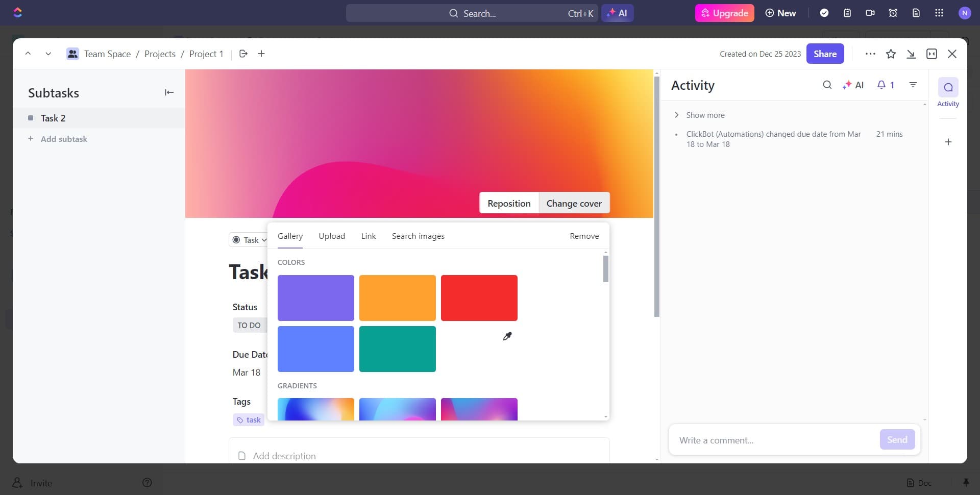Open the Notepad icon in the top bar
980x495 pixels.
click(x=847, y=13)
